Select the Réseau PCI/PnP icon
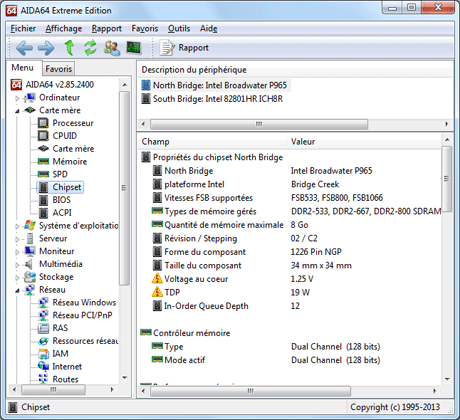 point(43,315)
